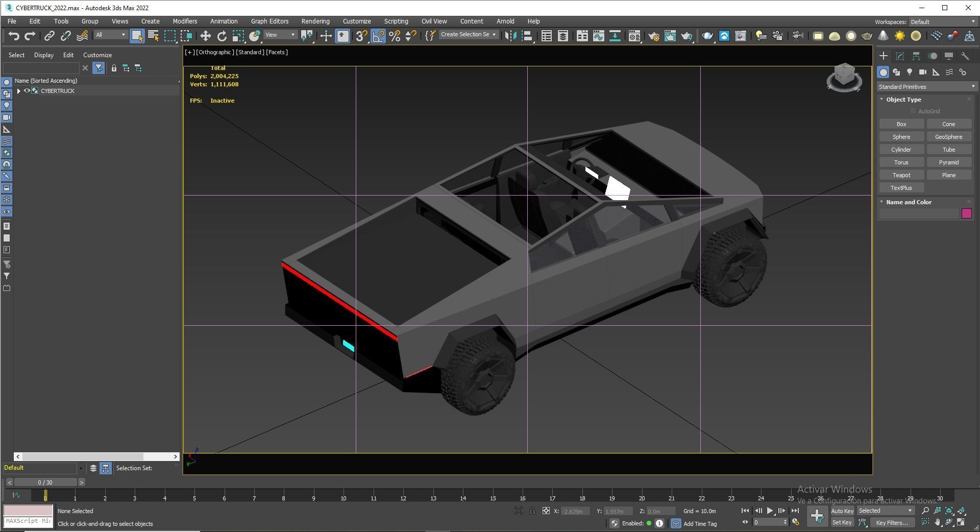Click the TextPlus button

click(x=901, y=188)
